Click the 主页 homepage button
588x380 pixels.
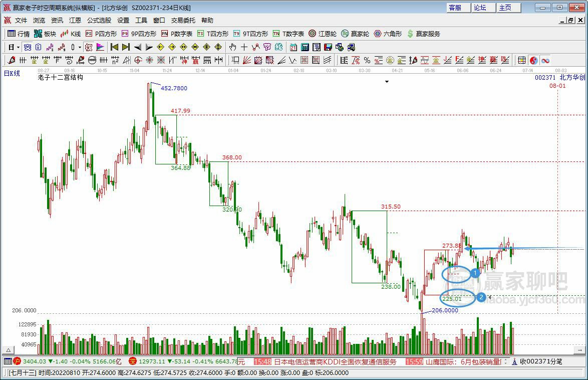point(508,8)
